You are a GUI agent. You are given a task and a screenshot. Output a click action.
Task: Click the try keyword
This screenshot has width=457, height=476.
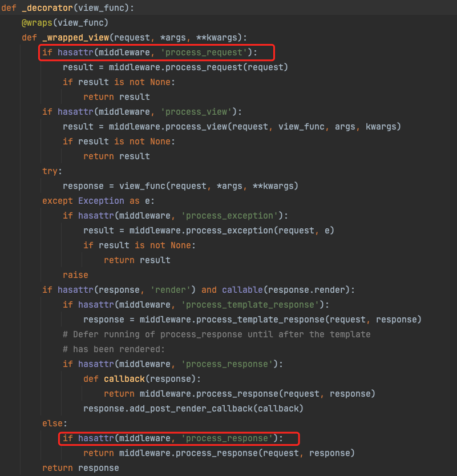coord(50,171)
